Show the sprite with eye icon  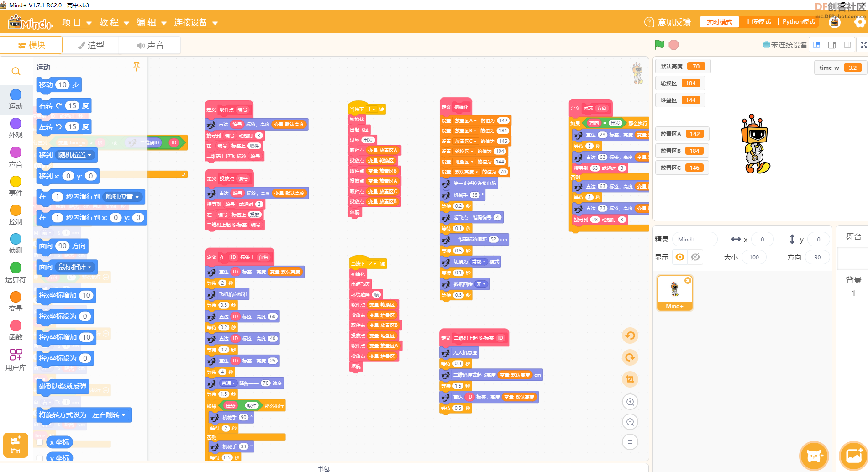click(680, 257)
